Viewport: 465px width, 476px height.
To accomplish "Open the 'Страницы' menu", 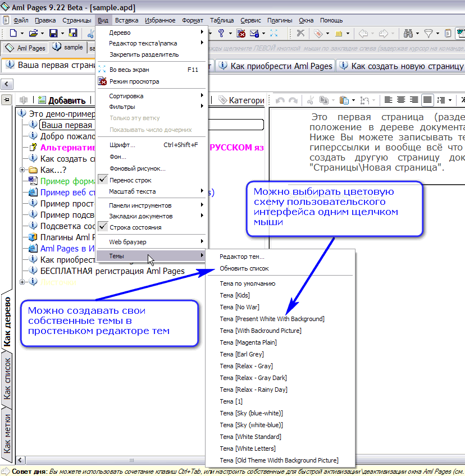I will [x=77, y=20].
